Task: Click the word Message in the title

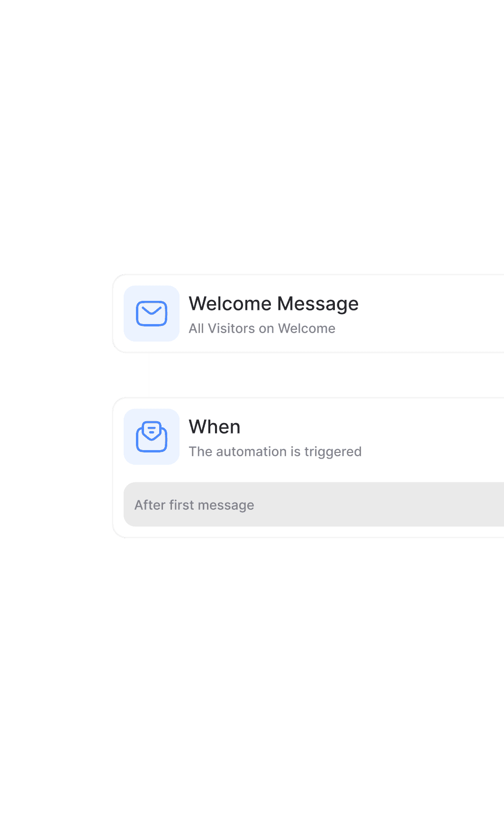Action: (x=318, y=304)
